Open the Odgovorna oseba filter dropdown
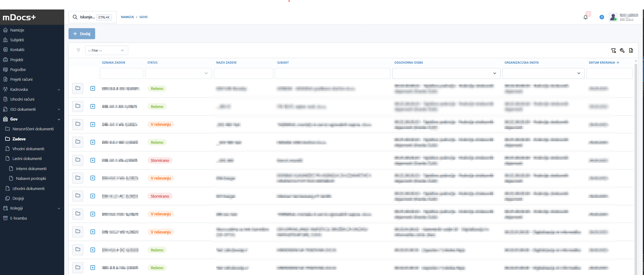The height and width of the screenshot is (275, 644). point(446,73)
